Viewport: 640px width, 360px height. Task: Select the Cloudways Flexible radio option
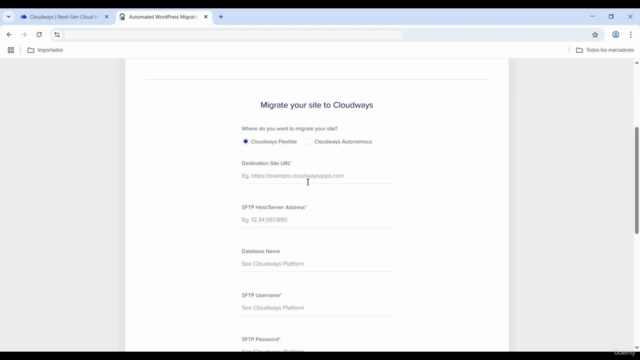[x=245, y=141]
